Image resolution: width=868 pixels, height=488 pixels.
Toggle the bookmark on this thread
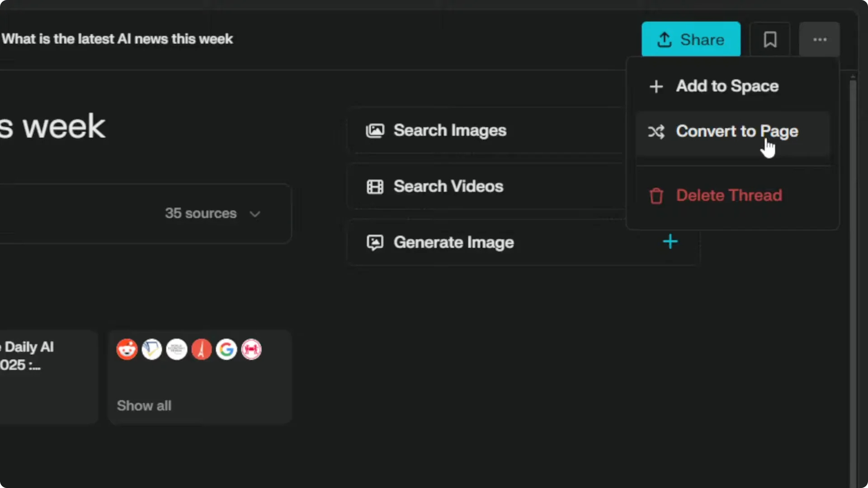tap(770, 39)
